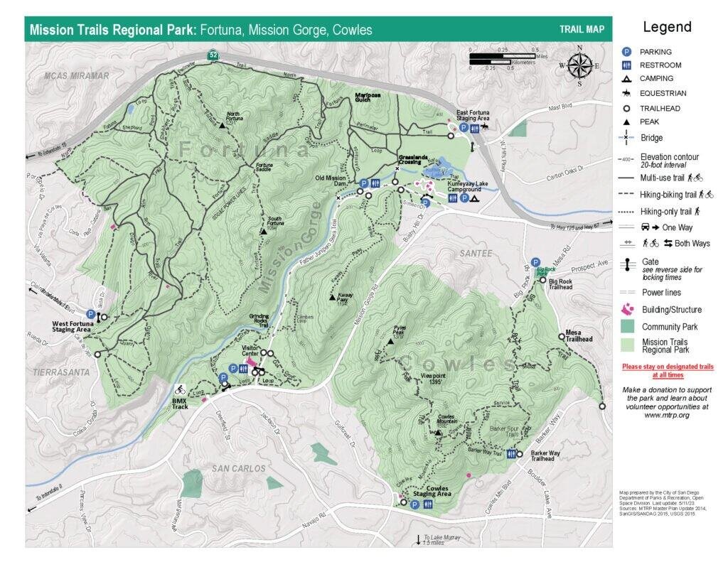Select the Equestrian icon in the Legend
Screen dimensions: 728x562
tap(626, 92)
